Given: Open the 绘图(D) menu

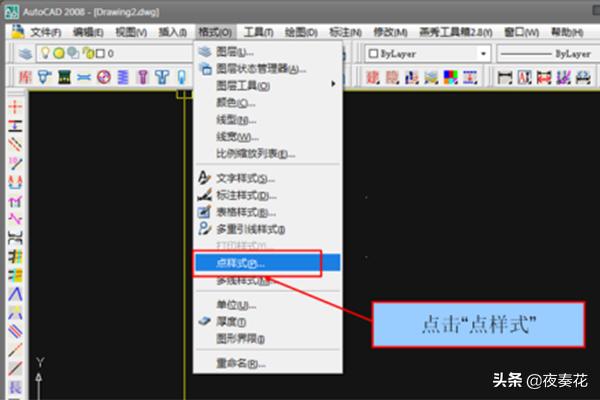Looking at the screenshot, I should point(301,32).
